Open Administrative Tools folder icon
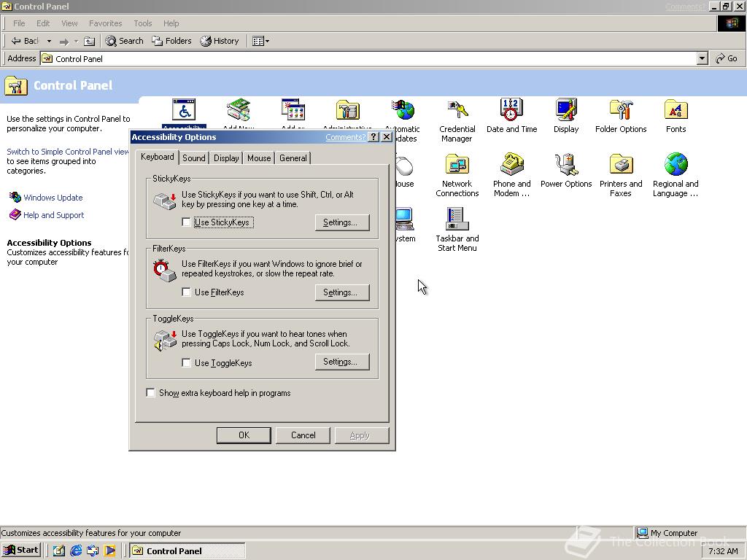 tap(347, 112)
